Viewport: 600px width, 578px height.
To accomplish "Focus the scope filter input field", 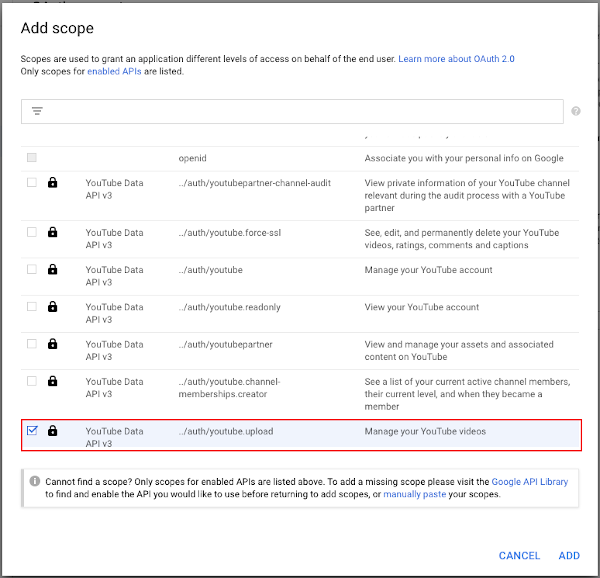I will tap(292, 111).
